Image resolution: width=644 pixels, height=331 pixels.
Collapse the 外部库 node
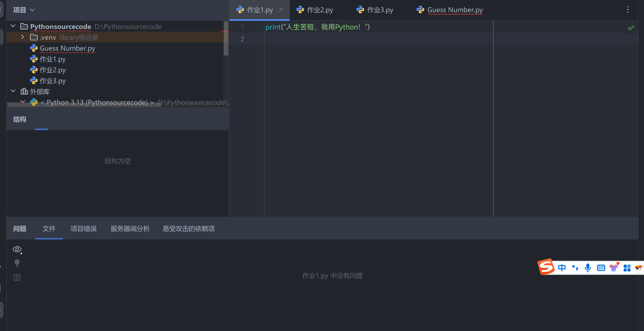pos(13,91)
